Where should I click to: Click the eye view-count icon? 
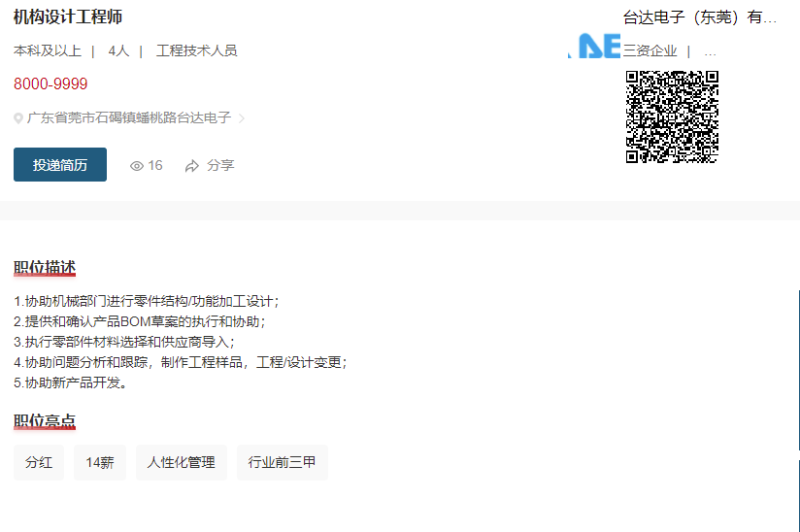(x=137, y=166)
